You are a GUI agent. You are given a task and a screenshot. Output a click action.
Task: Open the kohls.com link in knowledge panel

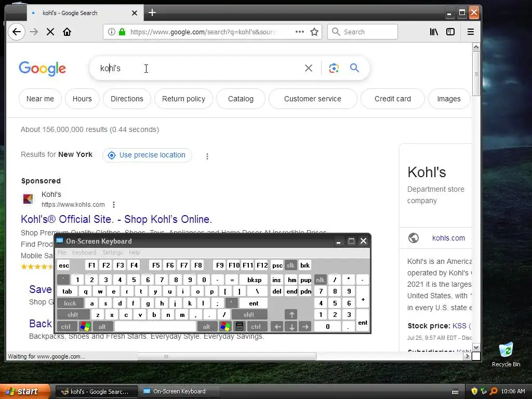tap(448, 238)
